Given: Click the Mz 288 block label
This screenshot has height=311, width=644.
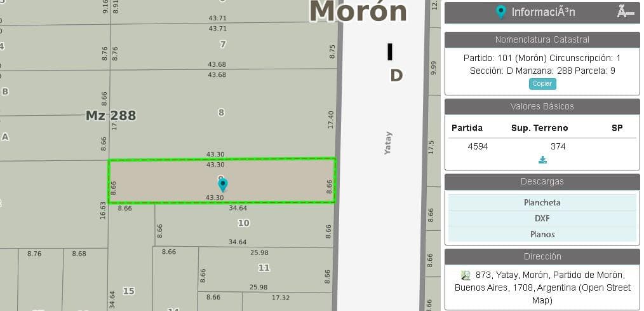Looking at the screenshot, I should (111, 116).
